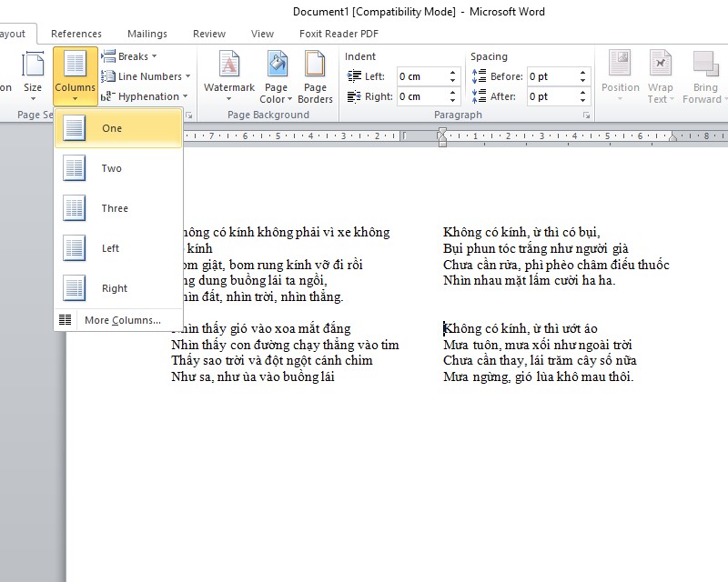Click the line 'Thấy sao trời và đột ngột cánh chim'
The width and height of the screenshot is (728, 582).
[x=271, y=360]
